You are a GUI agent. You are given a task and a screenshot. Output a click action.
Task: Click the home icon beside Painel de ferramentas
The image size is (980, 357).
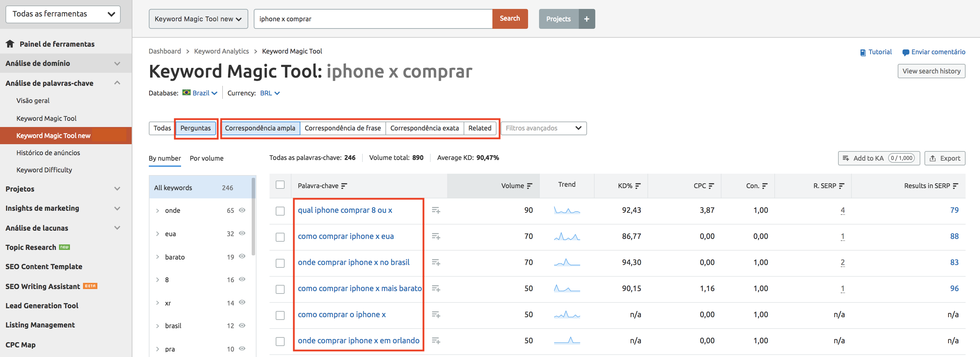tap(10, 44)
